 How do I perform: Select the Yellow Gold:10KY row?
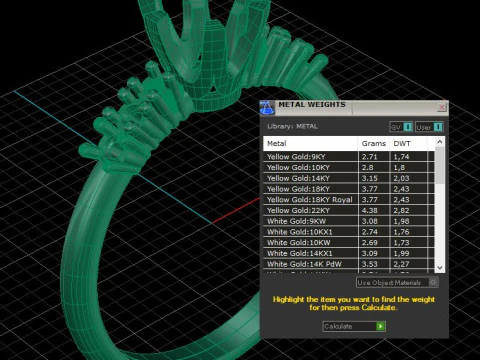pyautogui.click(x=349, y=167)
